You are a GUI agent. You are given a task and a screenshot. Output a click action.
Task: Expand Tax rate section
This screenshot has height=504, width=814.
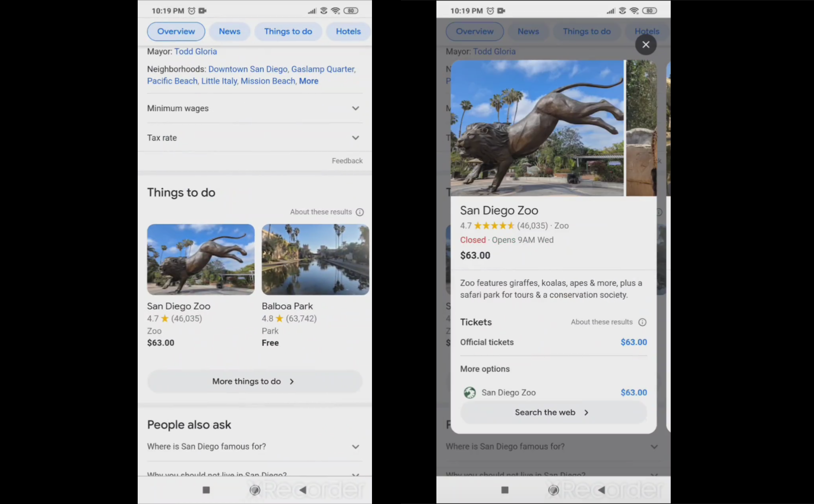pyautogui.click(x=255, y=138)
